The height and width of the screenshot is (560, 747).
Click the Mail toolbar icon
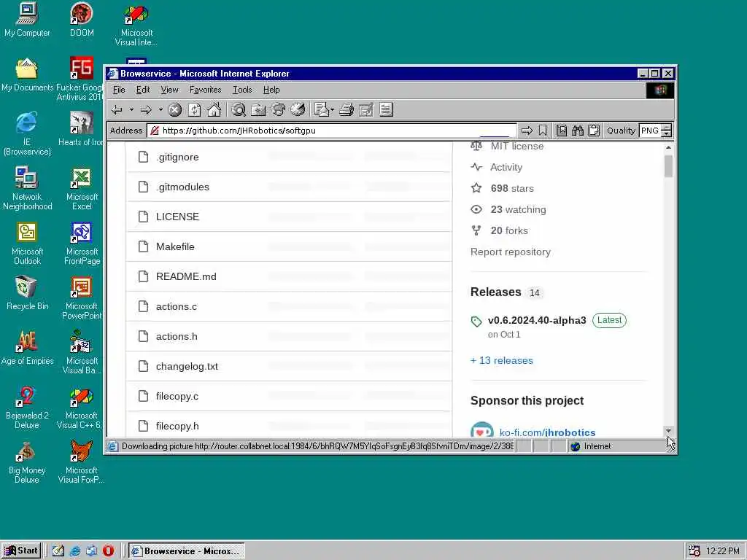tap(322, 110)
